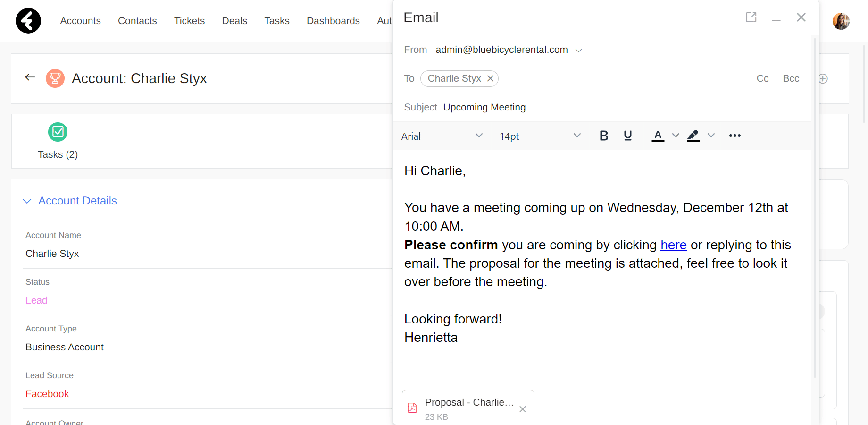Click the text color A icon
The width and height of the screenshot is (868, 425).
pos(658,136)
